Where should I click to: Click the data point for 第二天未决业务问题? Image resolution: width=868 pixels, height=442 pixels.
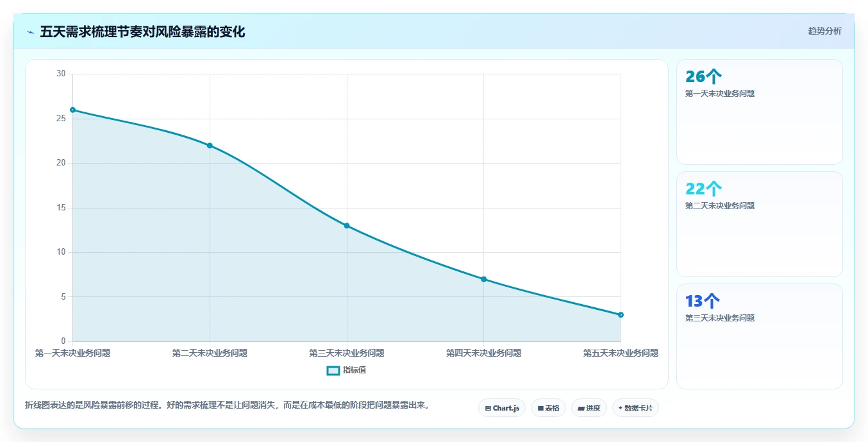[x=210, y=146]
